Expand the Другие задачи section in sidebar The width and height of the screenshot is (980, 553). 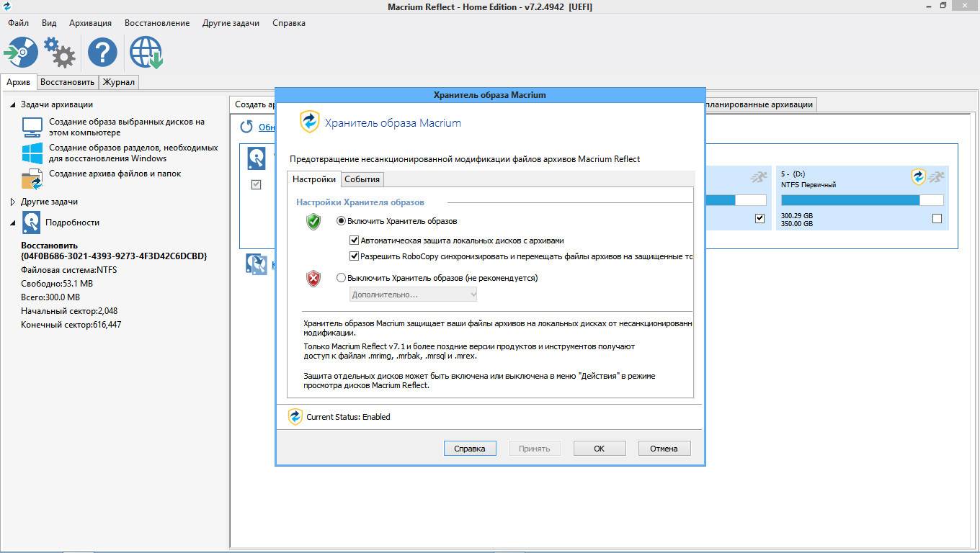click(x=13, y=202)
